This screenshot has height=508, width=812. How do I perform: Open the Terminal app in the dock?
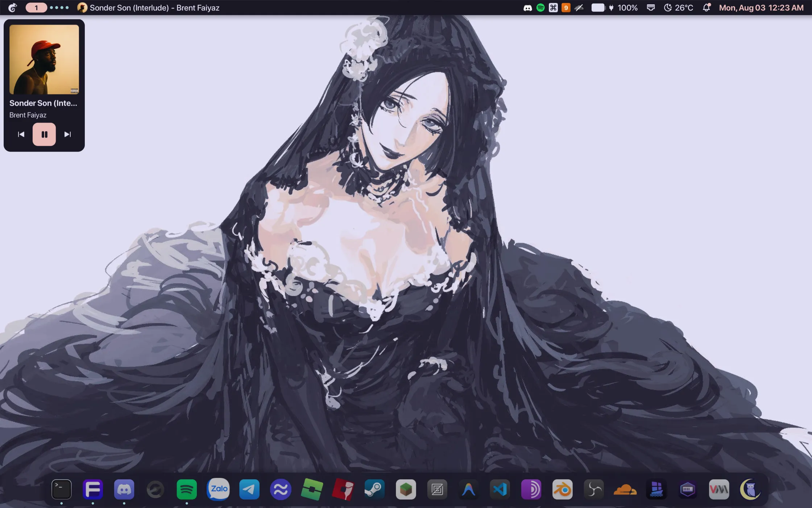click(x=62, y=489)
